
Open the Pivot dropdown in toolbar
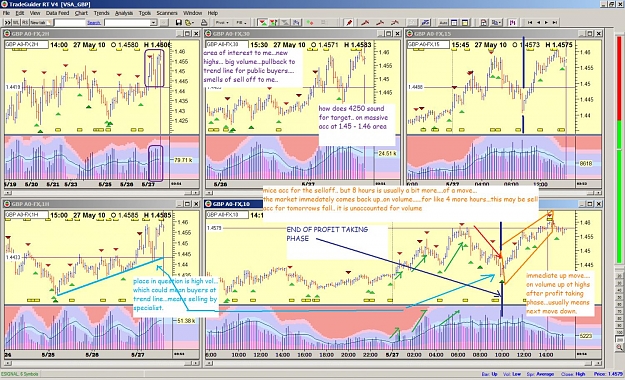click(x=222, y=23)
